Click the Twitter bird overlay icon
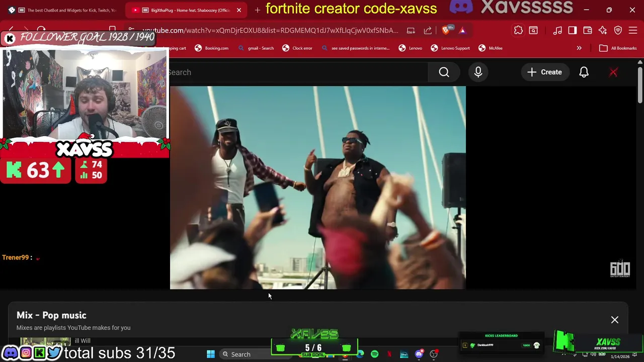The width and height of the screenshot is (644, 362). coord(54,353)
